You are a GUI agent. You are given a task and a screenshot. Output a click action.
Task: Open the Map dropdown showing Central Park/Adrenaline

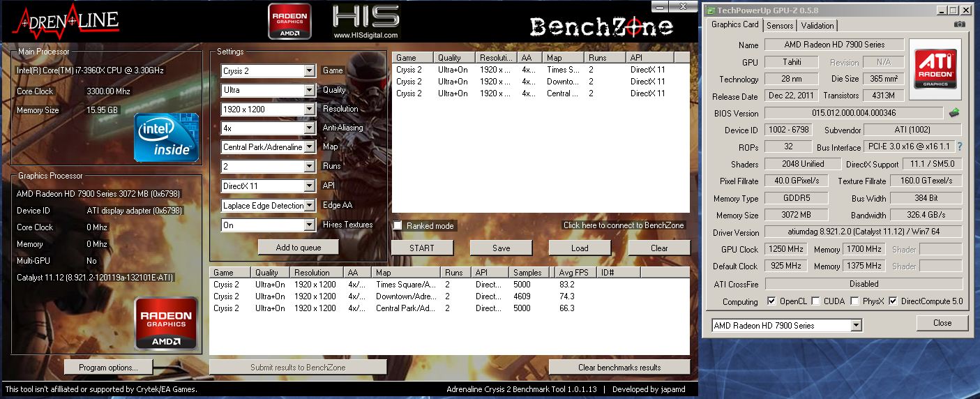coord(269,147)
